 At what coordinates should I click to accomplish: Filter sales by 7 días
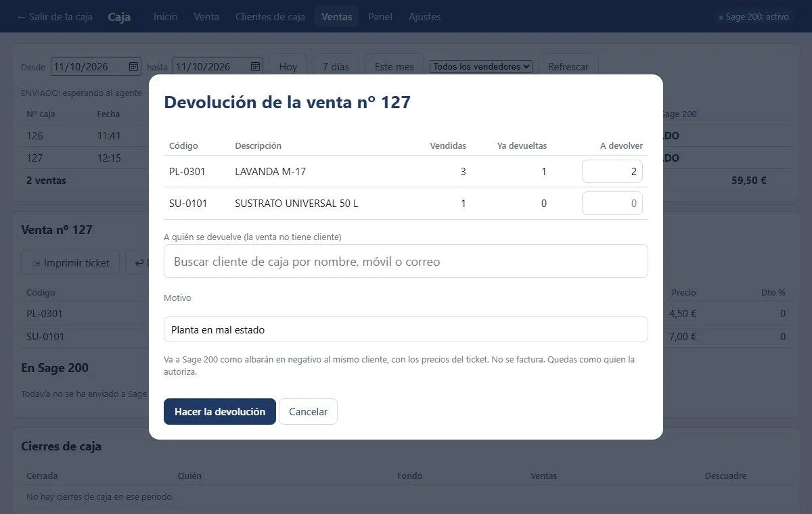coord(336,66)
